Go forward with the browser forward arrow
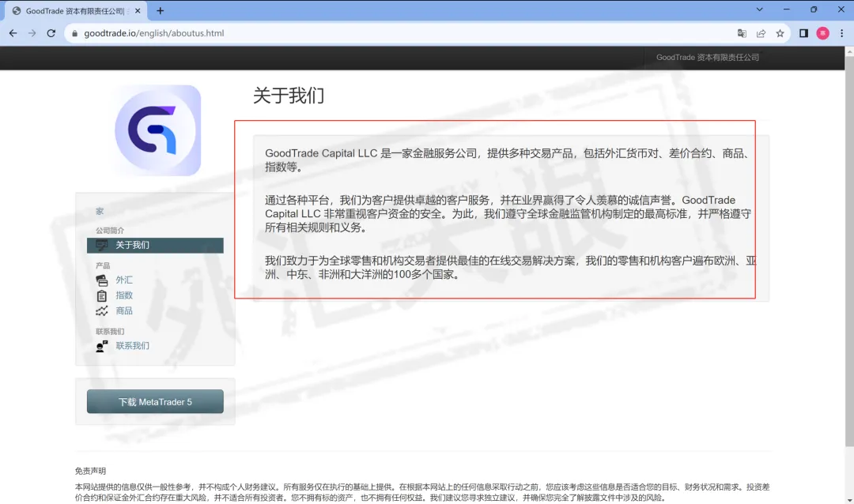The image size is (854, 504). 32,33
